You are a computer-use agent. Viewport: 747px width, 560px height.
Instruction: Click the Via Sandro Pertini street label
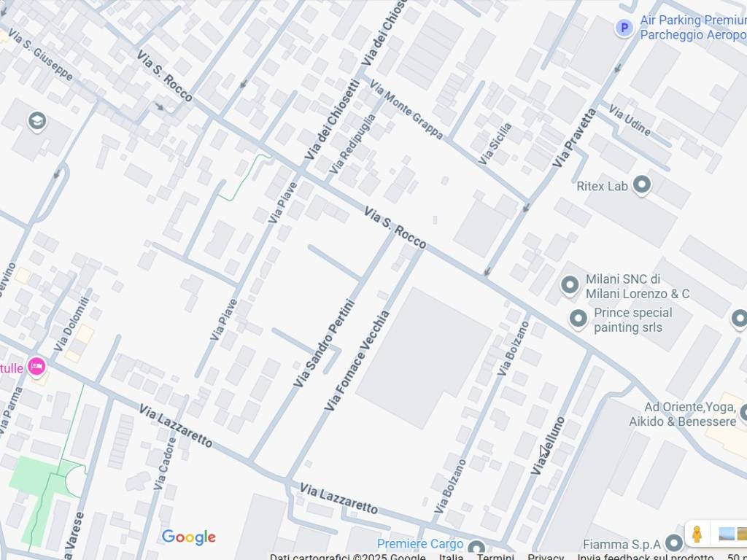tap(325, 343)
